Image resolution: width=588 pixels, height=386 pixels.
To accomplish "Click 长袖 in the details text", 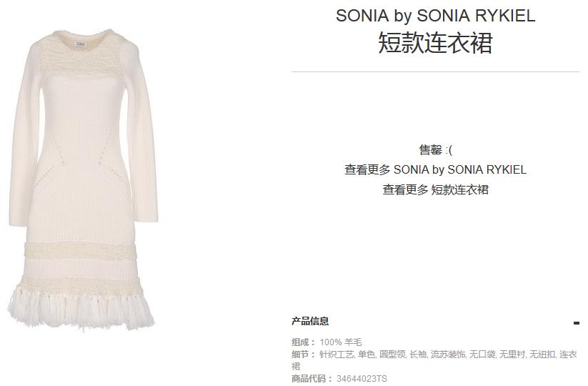I will coord(418,354).
